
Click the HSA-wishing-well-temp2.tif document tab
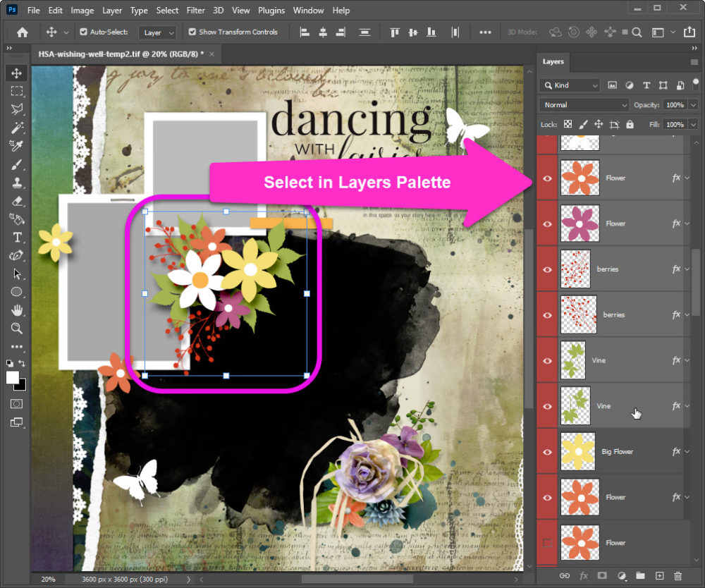[121, 54]
